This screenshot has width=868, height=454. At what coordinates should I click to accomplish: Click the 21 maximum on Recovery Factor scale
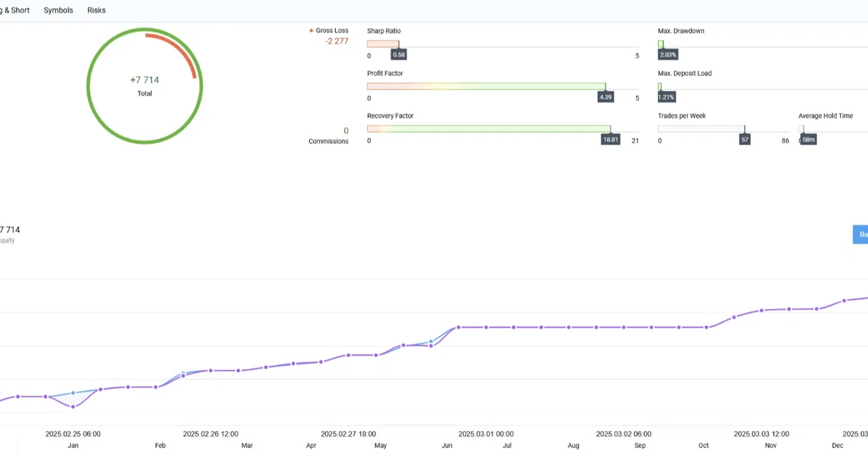pyautogui.click(x=635, y=141)
